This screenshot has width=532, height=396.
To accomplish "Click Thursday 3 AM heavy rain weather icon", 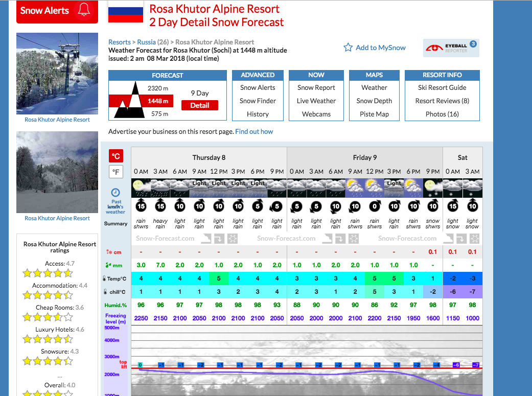I will [x=160, y=189].
